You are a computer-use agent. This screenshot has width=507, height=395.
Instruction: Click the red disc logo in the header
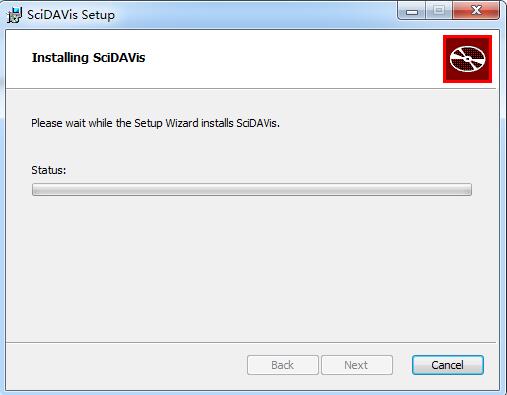click(467, 59)
